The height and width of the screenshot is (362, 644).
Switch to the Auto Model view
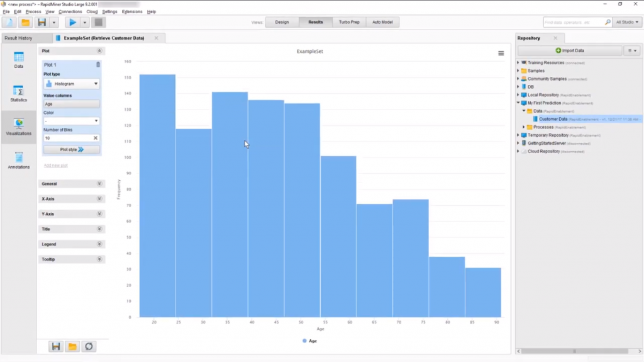coord(382,22)
